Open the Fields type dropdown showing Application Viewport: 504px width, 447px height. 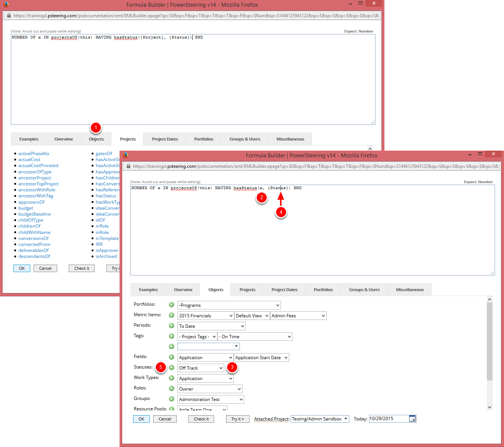point(205,358)
